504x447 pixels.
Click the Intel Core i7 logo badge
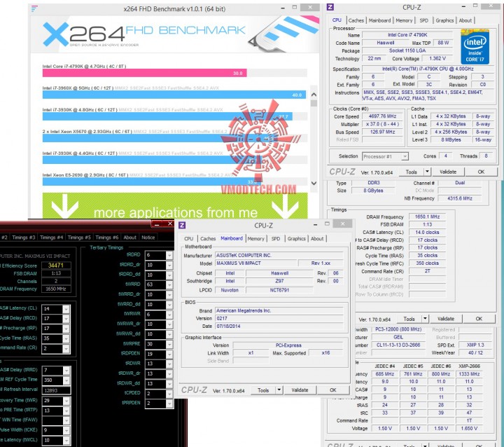point(475,47)
